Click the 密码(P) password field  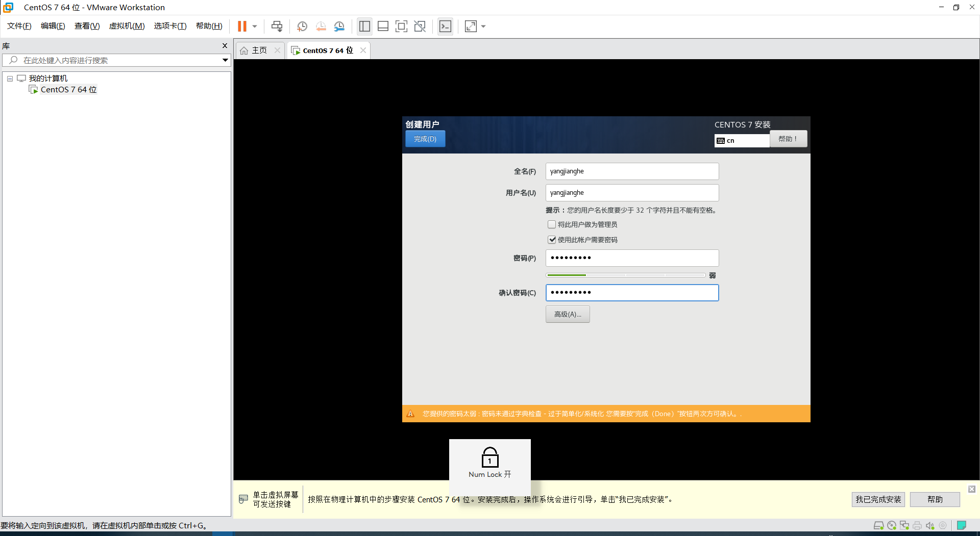pyautogui.click(x=632, y=258)
